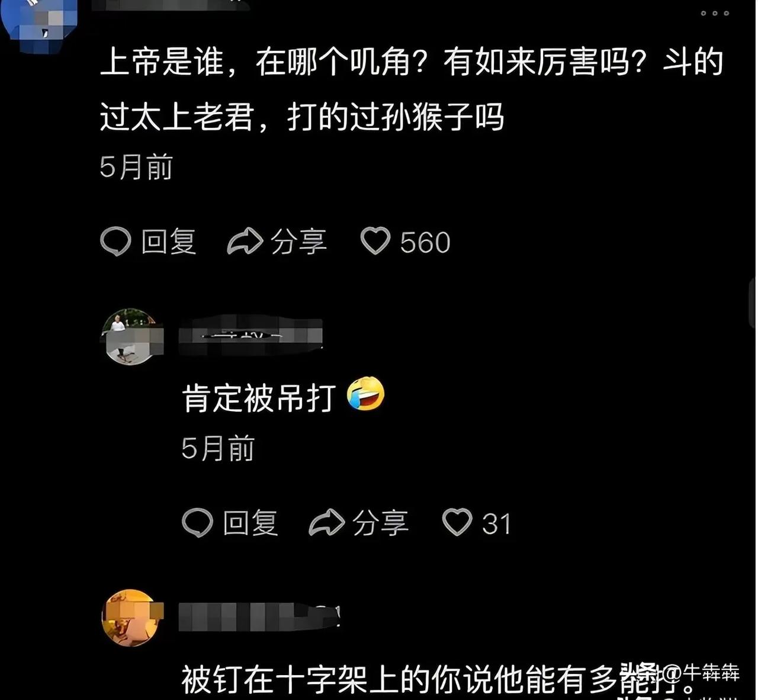Open the three-dot more options menu
The height and width of the screenshot is (700, 758).
point(715,13)
